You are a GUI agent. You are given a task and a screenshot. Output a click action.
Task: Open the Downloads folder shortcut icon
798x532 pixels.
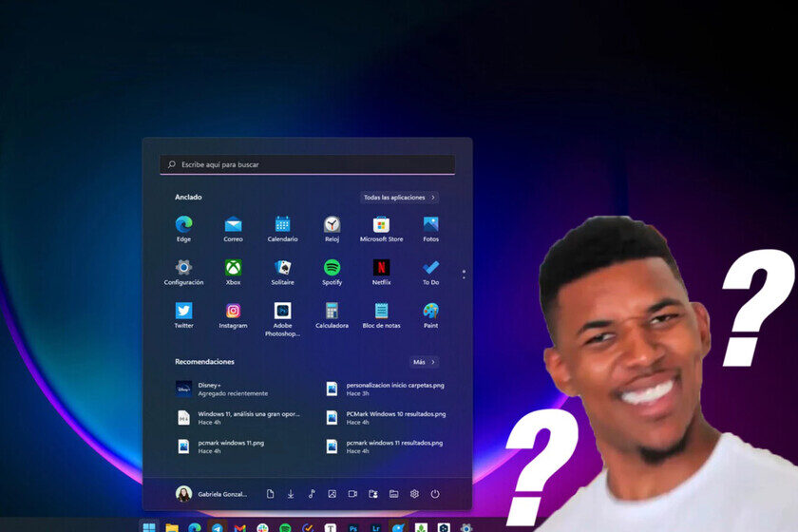point(291,494)
